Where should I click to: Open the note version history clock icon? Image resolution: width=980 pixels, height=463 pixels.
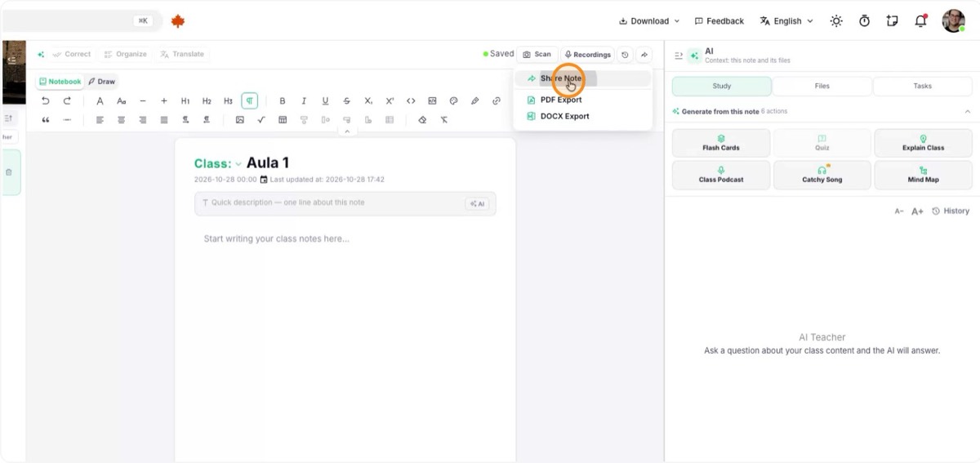point(625,55)
